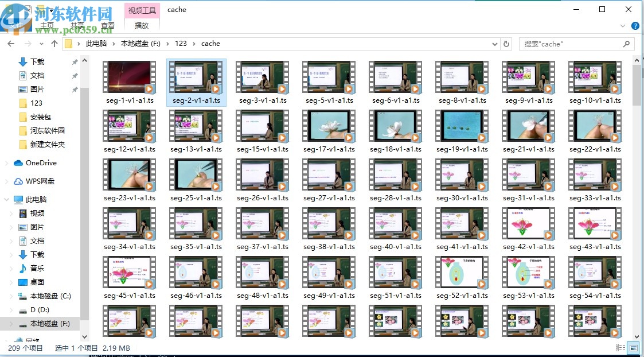This screenshot has height=357, width=644.
Task: Click the seg-38-v1-a1.ts file name
Action: coord(329,247)
